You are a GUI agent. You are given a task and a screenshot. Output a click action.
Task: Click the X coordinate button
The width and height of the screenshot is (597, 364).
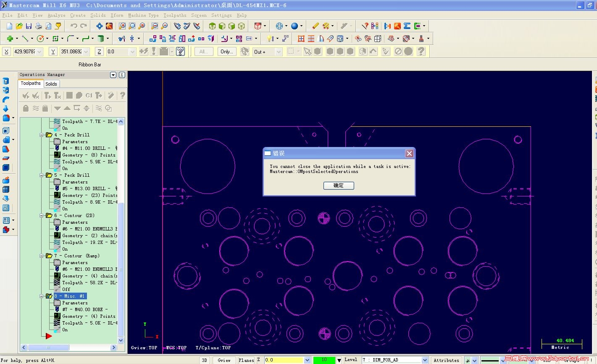[7, 52]
